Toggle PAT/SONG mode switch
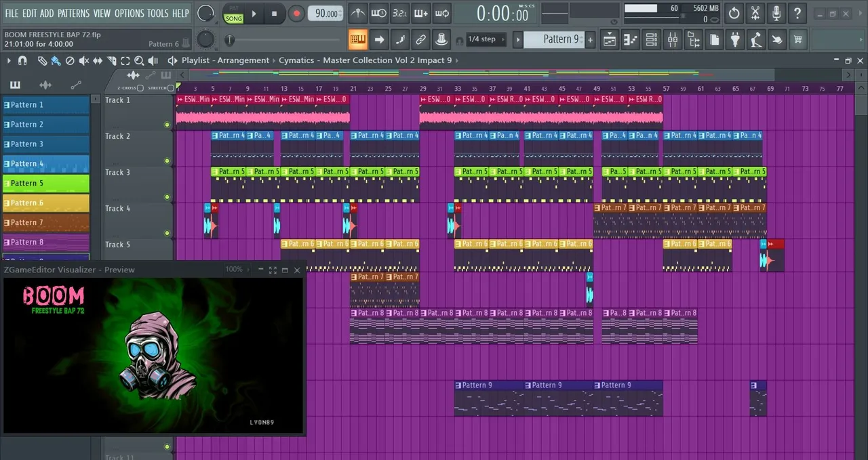Image resolution: width=868 pixels, height=460 pixels. [x=234, y=13]
